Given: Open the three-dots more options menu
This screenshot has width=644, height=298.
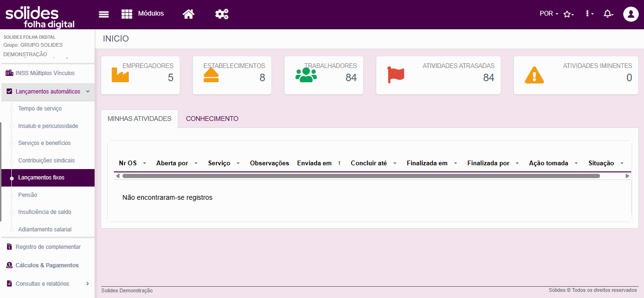Looking at the screenshot, I should point(589,14).
